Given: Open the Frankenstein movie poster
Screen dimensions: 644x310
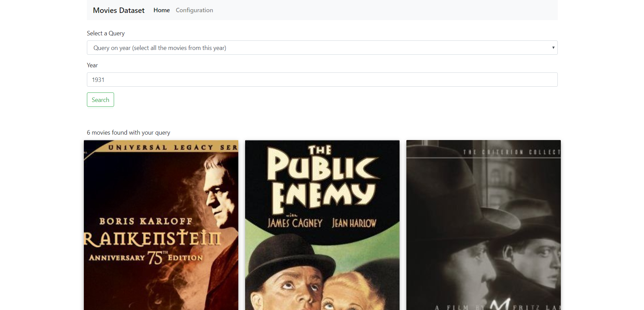Looking at the screenshot, I should (161, 225).
